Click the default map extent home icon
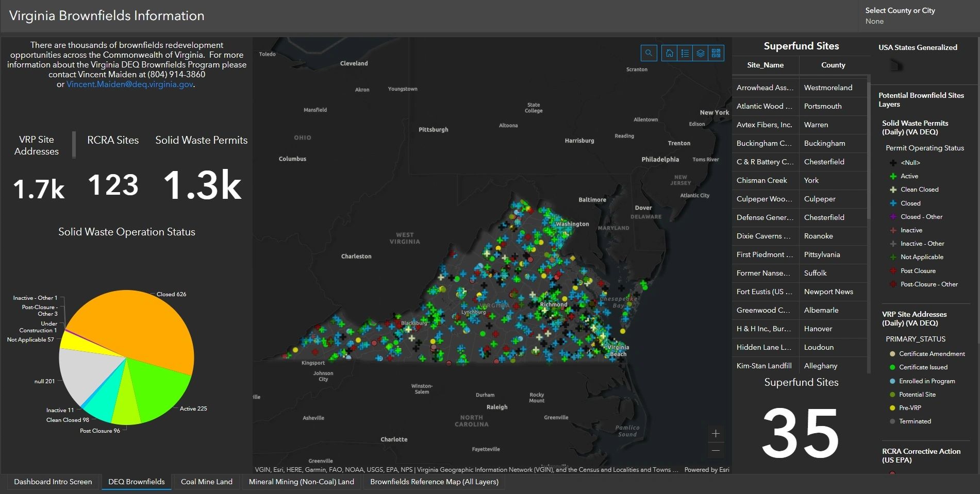The width and height of the screenshot is (980, 494). point(669,53)
